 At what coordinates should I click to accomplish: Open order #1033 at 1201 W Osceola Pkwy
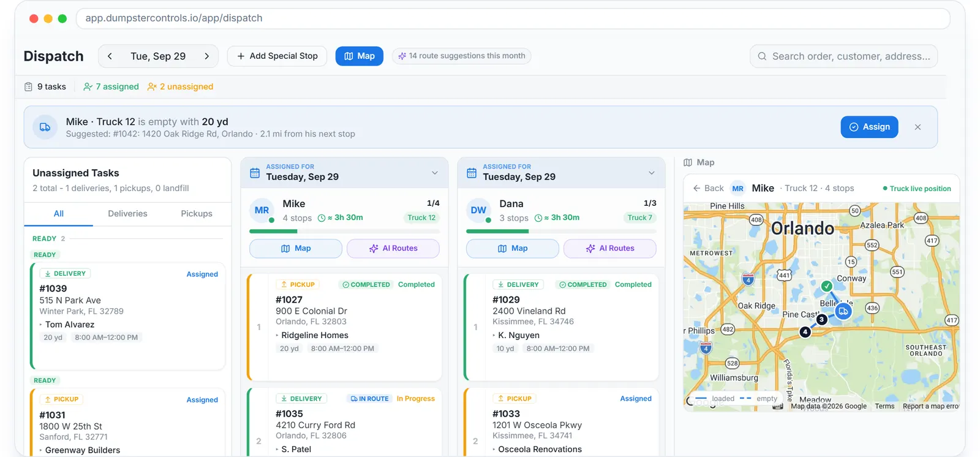tap(561, 422)
